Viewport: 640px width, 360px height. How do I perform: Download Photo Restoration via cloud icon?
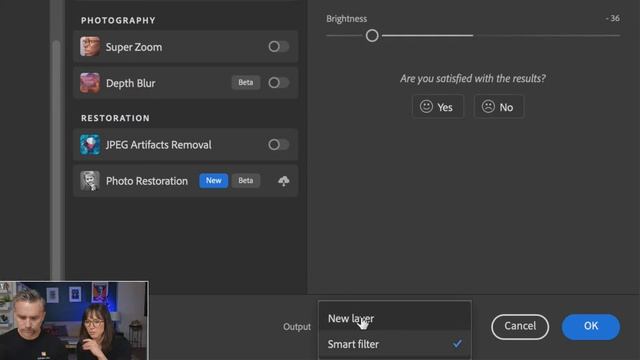click(x=284, y=181)
